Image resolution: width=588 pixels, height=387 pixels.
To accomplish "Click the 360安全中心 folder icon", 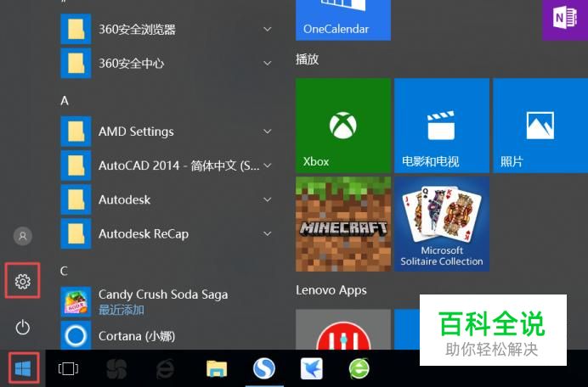I will click(76, 63).
